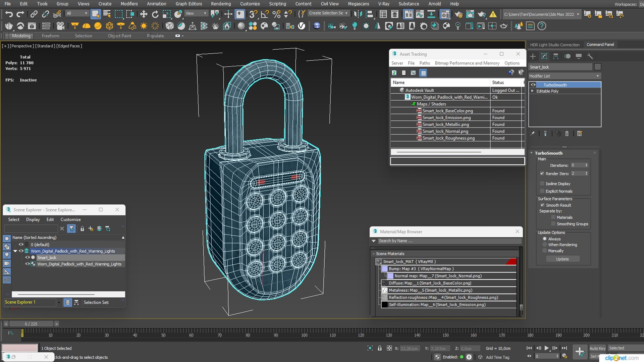Toggle TurboSmooth modifier visibility eye
Screen dimensions: 644x362
point(533,85)
